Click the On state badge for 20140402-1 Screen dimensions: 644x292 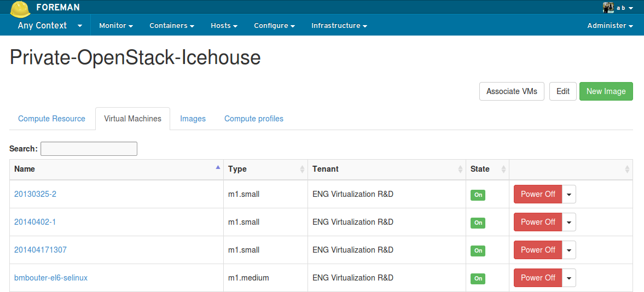[x=478, y=223]
